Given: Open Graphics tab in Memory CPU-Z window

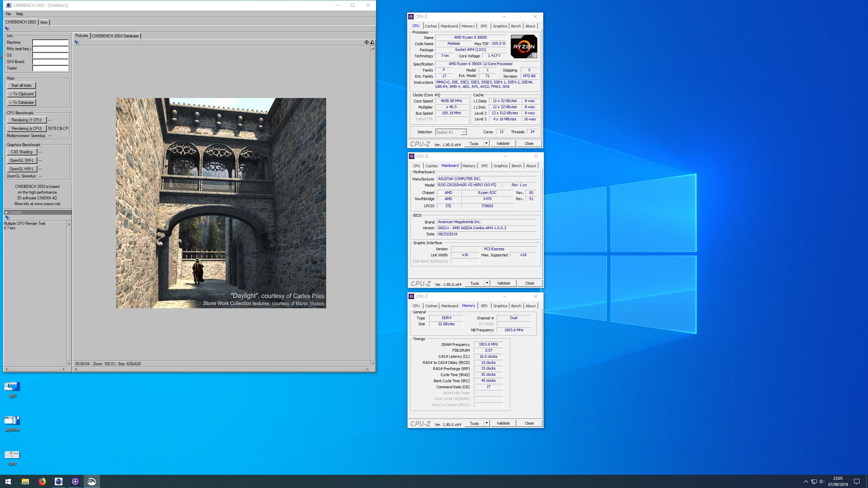Looking at the screenshot, I should (500, 306).
